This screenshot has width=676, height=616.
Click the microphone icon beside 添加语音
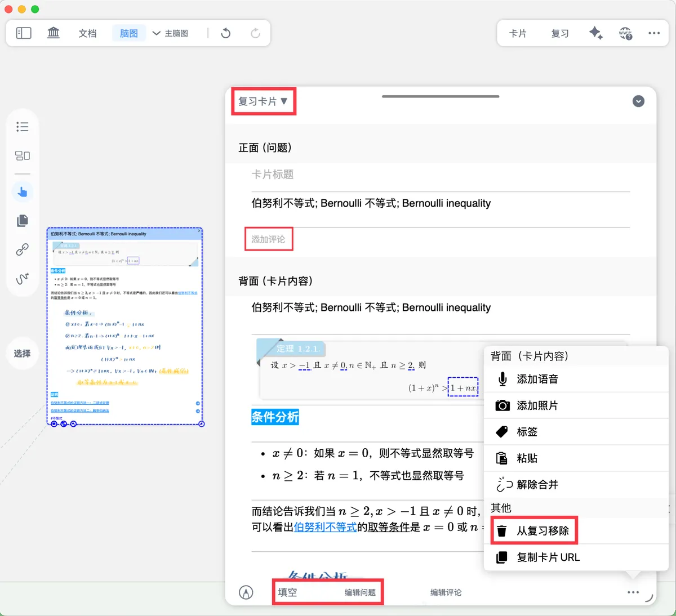pyautogui.click(x=502, y=379)
